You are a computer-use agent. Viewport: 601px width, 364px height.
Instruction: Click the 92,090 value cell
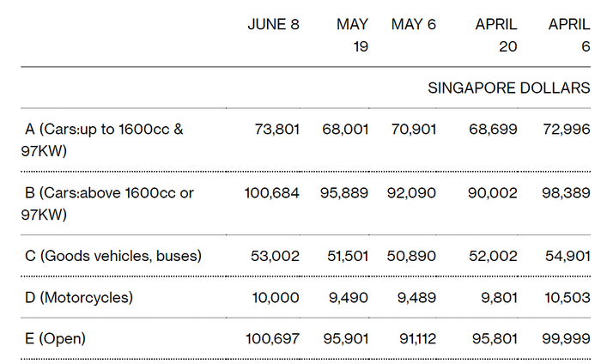tap(413, 193)
